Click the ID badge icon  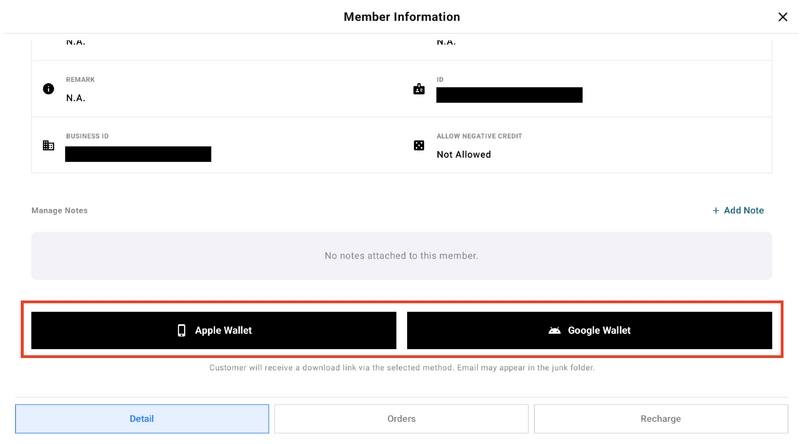419,89
